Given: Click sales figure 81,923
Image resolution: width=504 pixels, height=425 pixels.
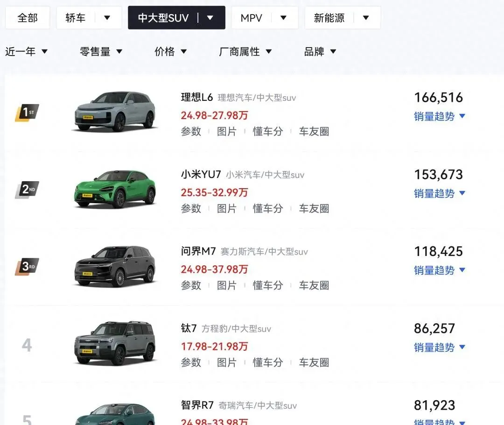Looking at the screenshot, I should point(434,406).
